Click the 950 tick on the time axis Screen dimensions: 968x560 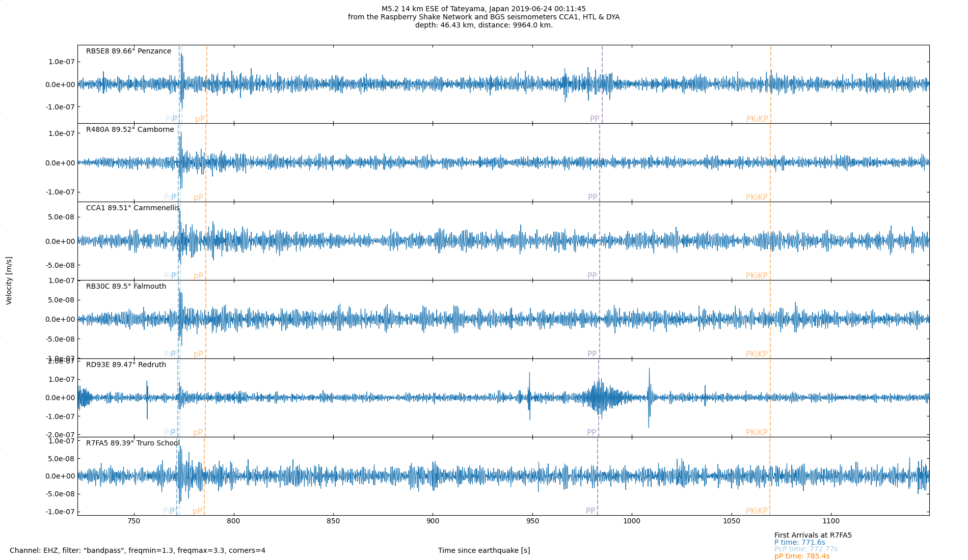click(532, 521)
